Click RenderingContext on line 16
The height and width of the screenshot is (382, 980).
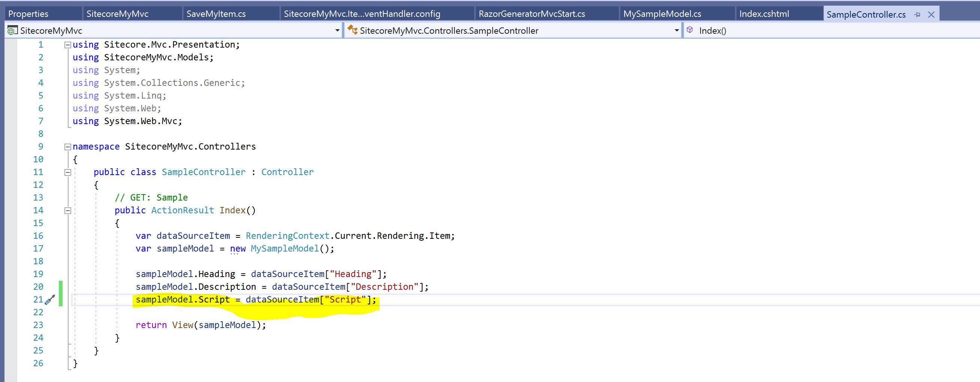click(287, 236)
